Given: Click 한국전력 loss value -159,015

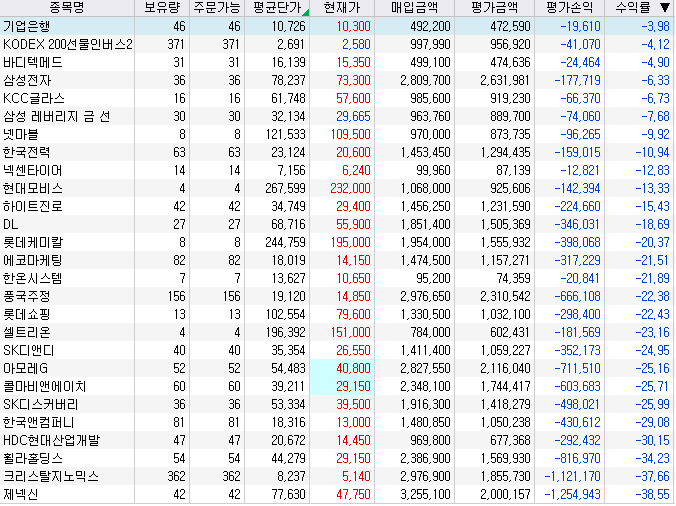Looking at the screenshot, I should click(577, 153).
